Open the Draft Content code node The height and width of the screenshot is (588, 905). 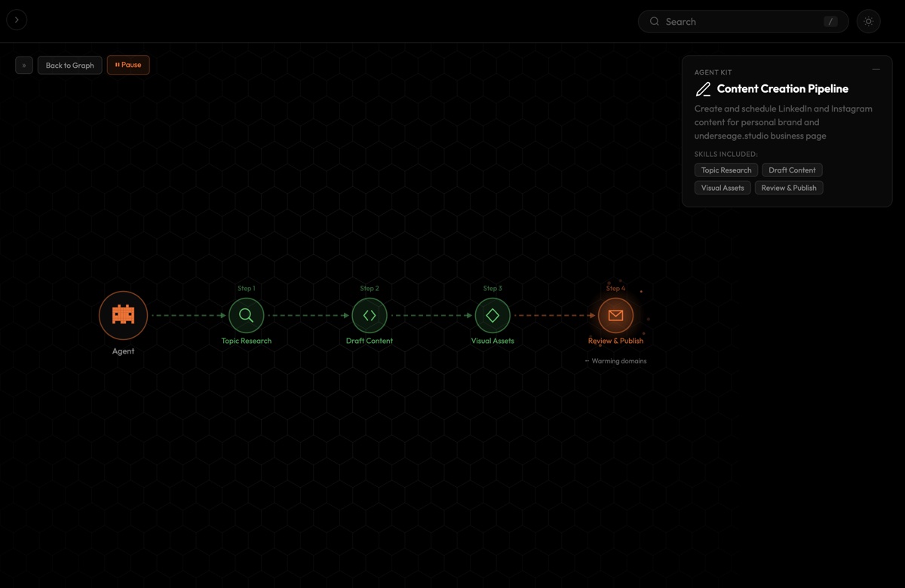click(x=370, y=315)
